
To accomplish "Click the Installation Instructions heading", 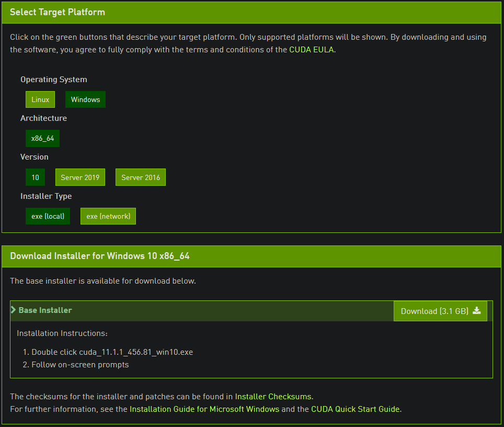I will point(62,333).
